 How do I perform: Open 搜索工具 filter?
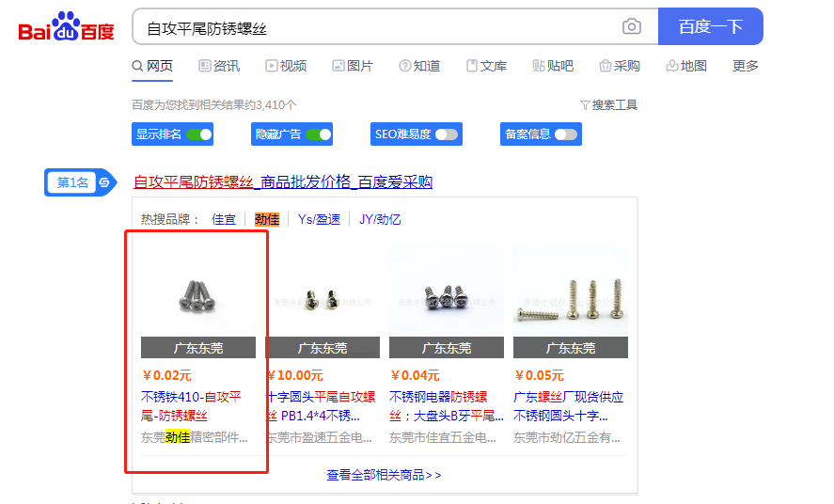pyautogui.click(x=608, y=105)
